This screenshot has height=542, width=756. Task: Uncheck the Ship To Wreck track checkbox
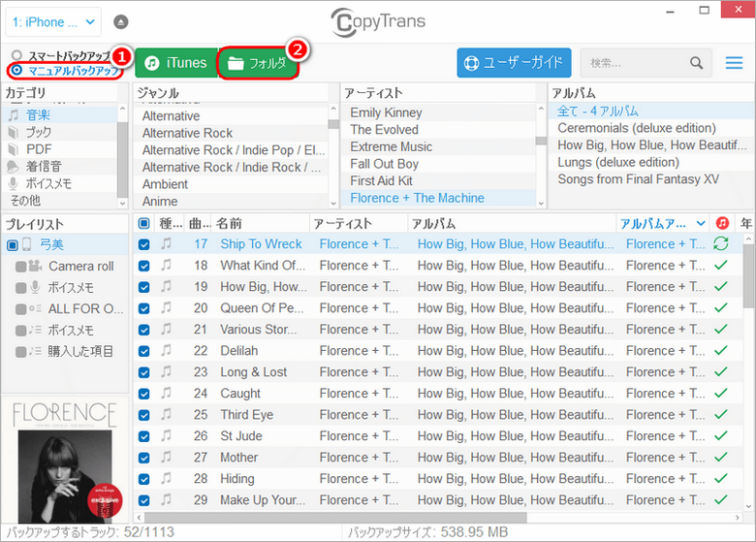pos(143,244)
